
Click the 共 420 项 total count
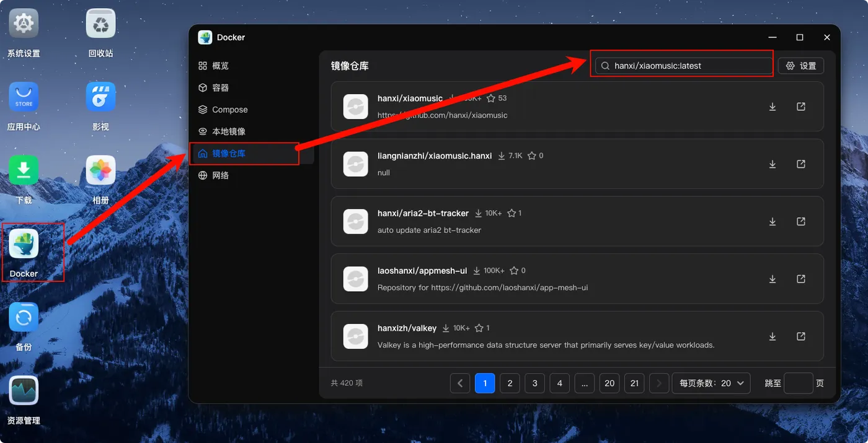[347, 384]
